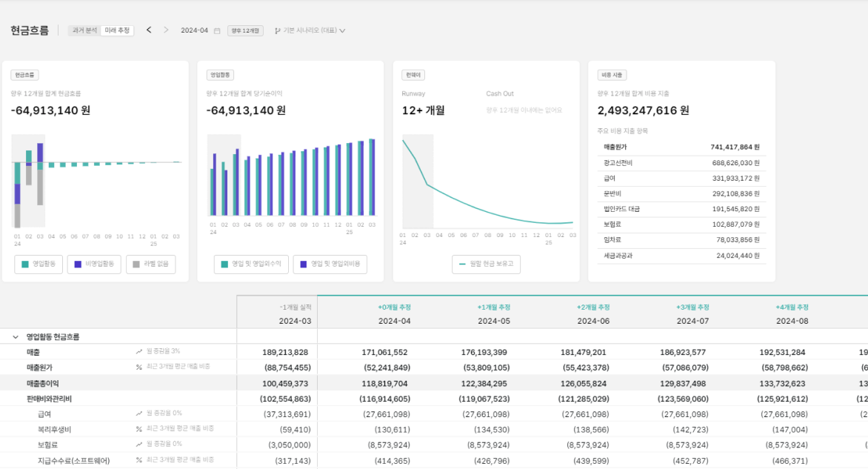Select 미래 추정 tab
The width and height of the screenshot is (868, 469).
coord(117,30)
